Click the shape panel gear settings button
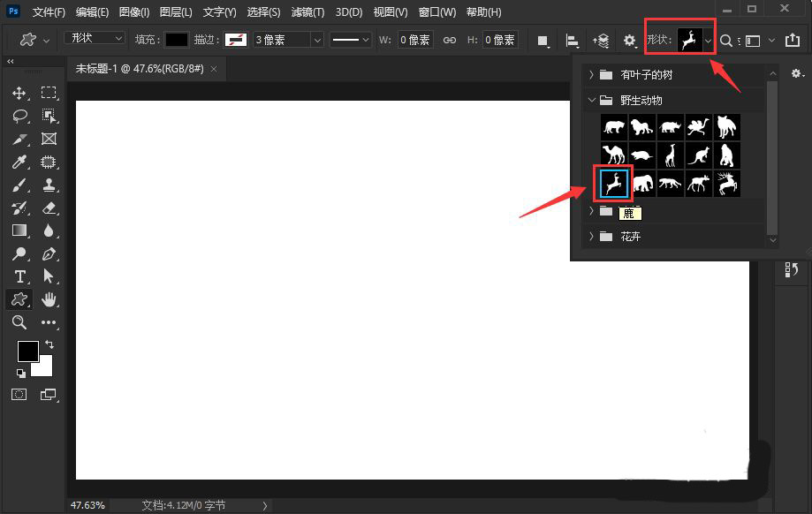 click(x=796, y=75)
